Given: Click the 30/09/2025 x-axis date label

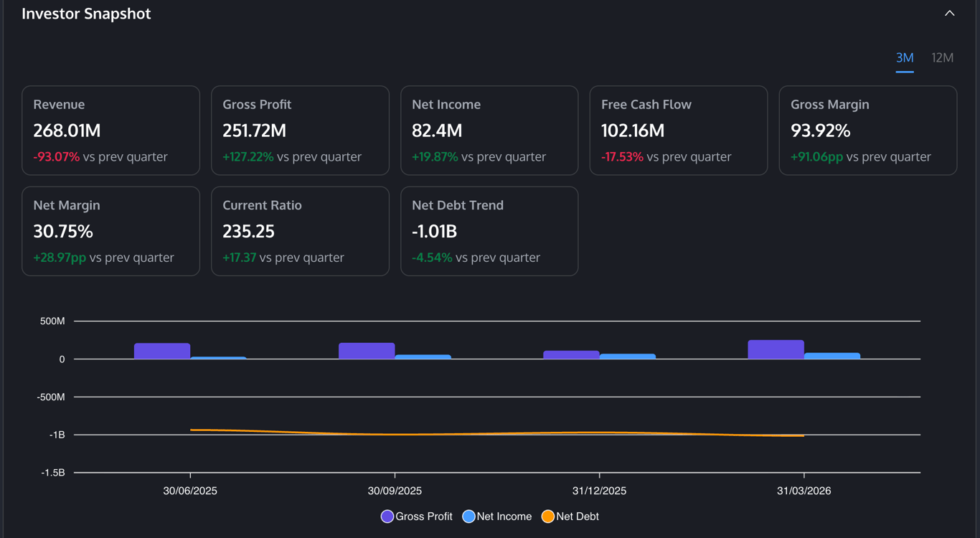Looking at the screenshot, I should pyautogui.click(x=395, y=491).
